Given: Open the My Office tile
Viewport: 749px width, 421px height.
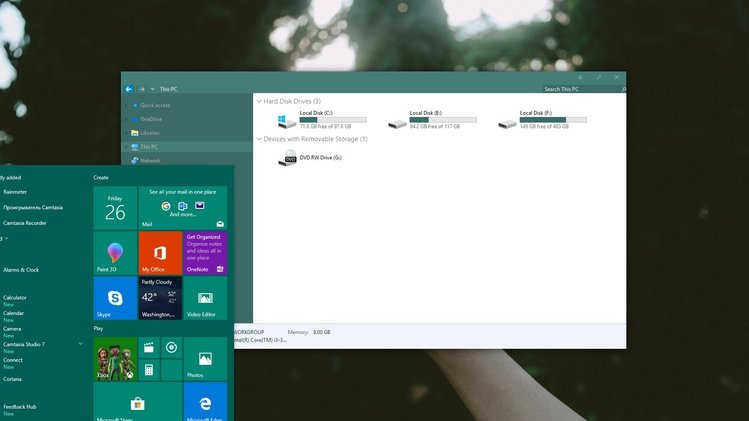Looking at the screenshot, I should pyautogui.click(x=160, y=253).
